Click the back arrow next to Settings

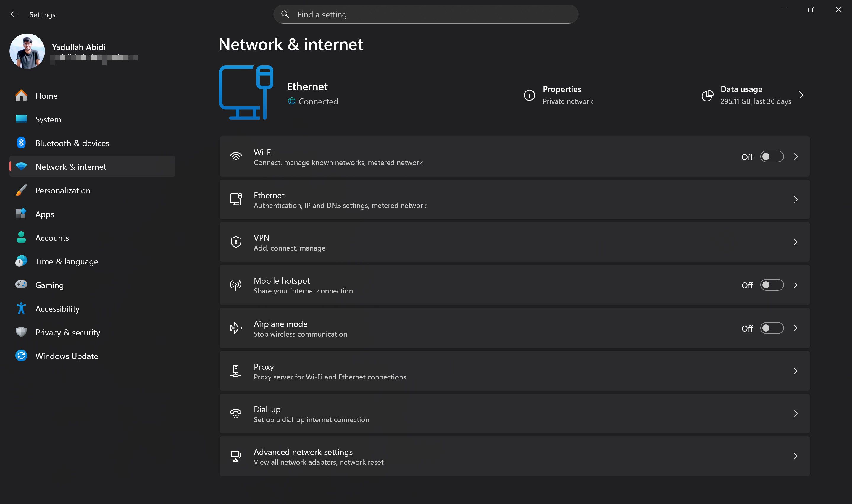14,14
